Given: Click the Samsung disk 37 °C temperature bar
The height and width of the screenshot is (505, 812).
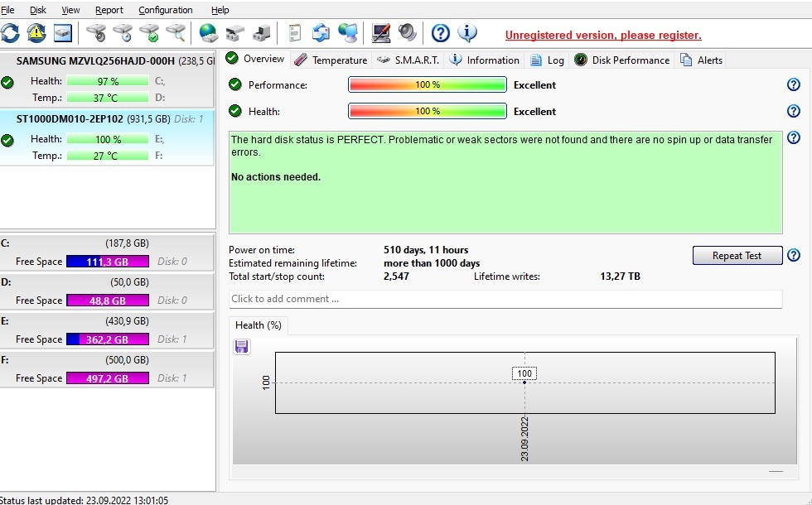Looking at the screenshot, I should pos(108,98).
